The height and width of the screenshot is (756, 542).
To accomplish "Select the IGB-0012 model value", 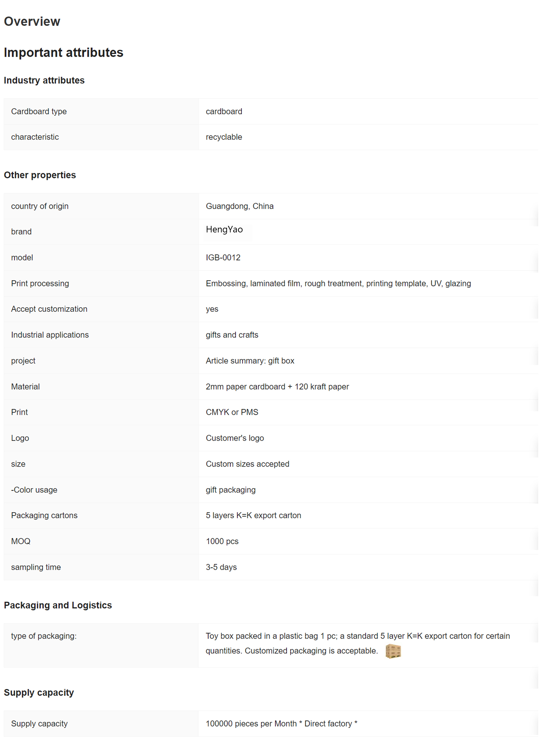I will click(x=223, y=257).
